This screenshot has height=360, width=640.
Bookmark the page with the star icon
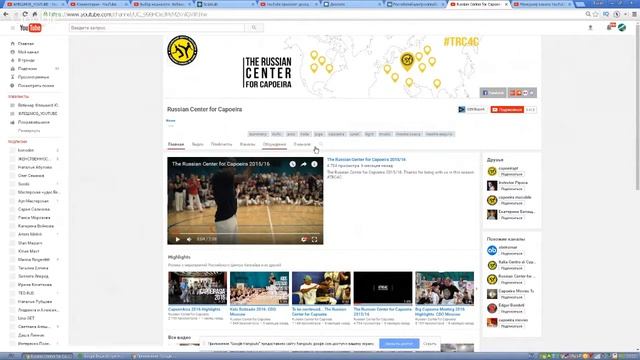coord(596,14)
